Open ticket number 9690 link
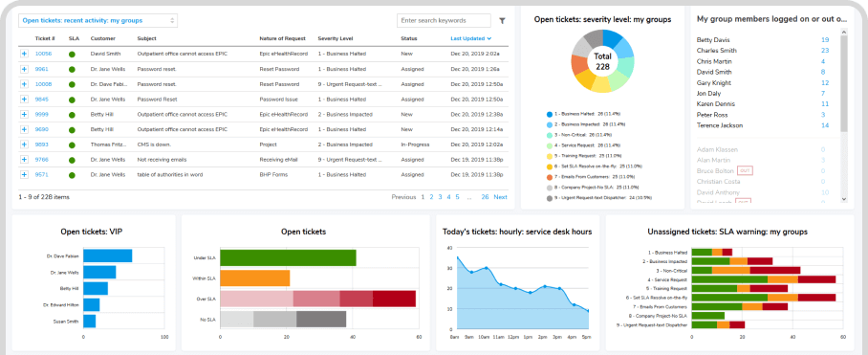This screenshot has width=868, height=355. click(41, 129)
